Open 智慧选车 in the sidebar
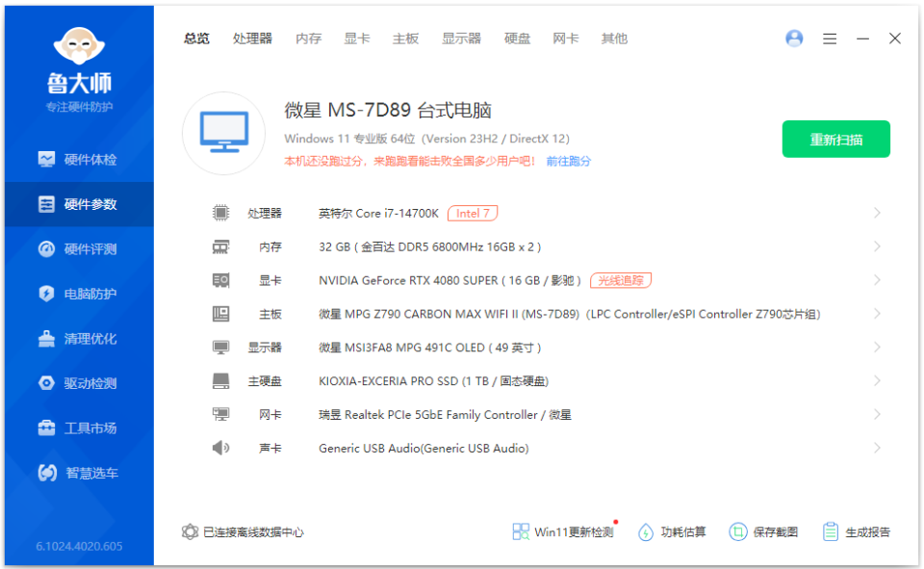Screen dimensions: 924x569 [x=79, y=473]
